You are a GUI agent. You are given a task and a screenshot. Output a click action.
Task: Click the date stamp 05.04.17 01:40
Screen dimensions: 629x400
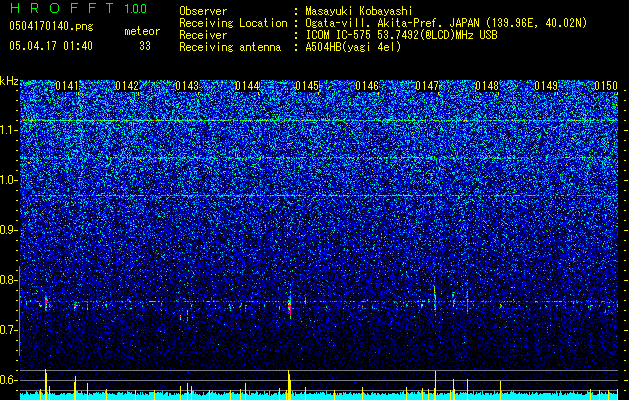[x=51, y=46]
